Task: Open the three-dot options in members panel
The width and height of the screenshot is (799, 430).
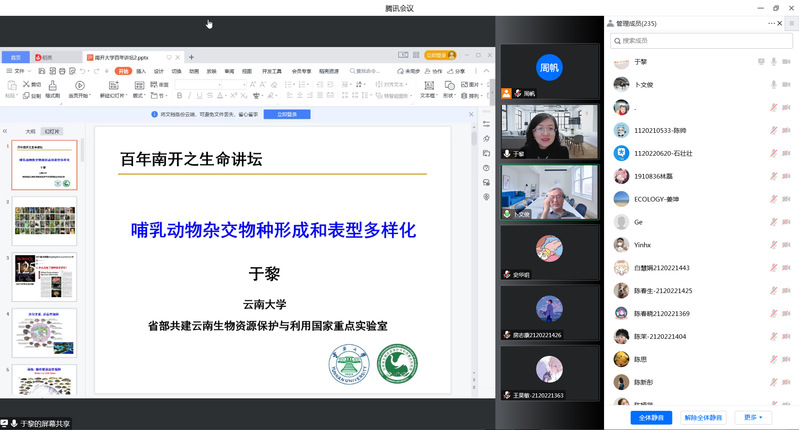Action: [x=771, y=22]
